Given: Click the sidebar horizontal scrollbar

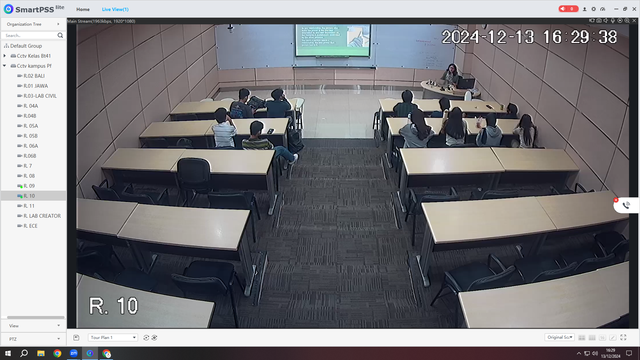Looking at the screenshot, I should (36, 317).
